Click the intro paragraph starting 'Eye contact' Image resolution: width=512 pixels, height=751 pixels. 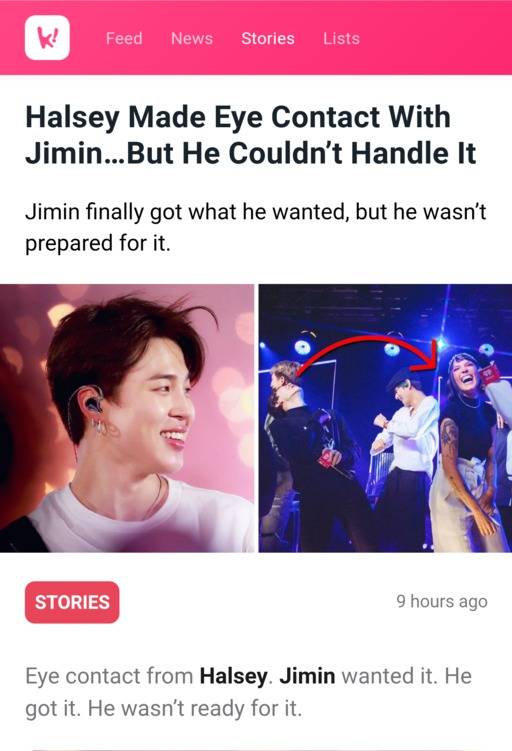click(249, 692)
